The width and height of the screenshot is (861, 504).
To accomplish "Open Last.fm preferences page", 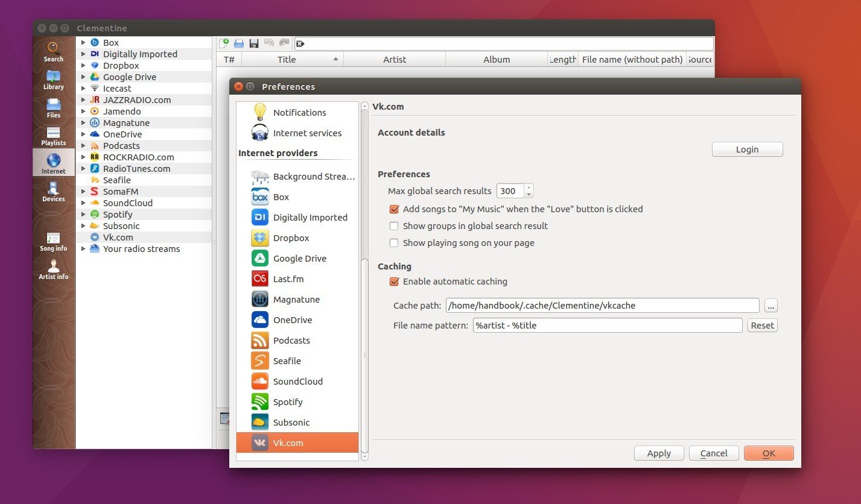I will 297,279.
